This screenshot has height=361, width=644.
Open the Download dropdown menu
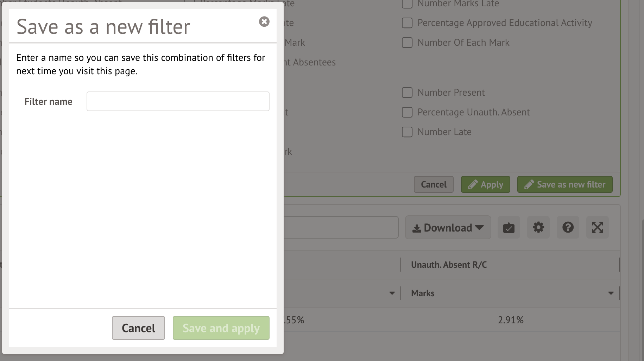click(x=448, y=228)
